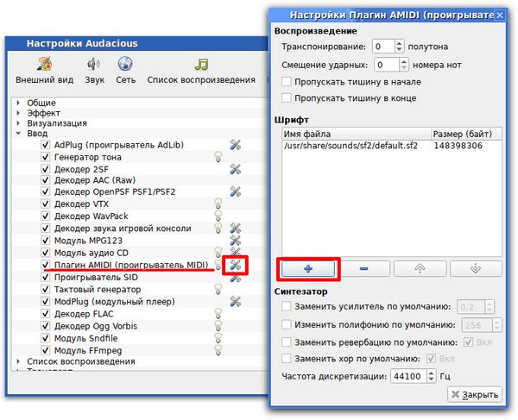
Task: Open Список воспроизведения settings tab
Action: pyautogui.click(x=201, y=70)
